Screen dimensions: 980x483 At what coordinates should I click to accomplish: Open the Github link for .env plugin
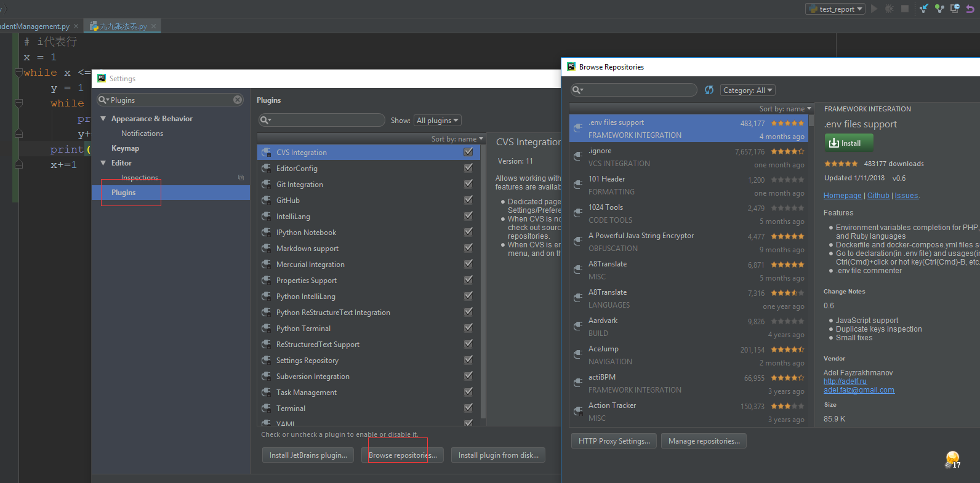878,196
